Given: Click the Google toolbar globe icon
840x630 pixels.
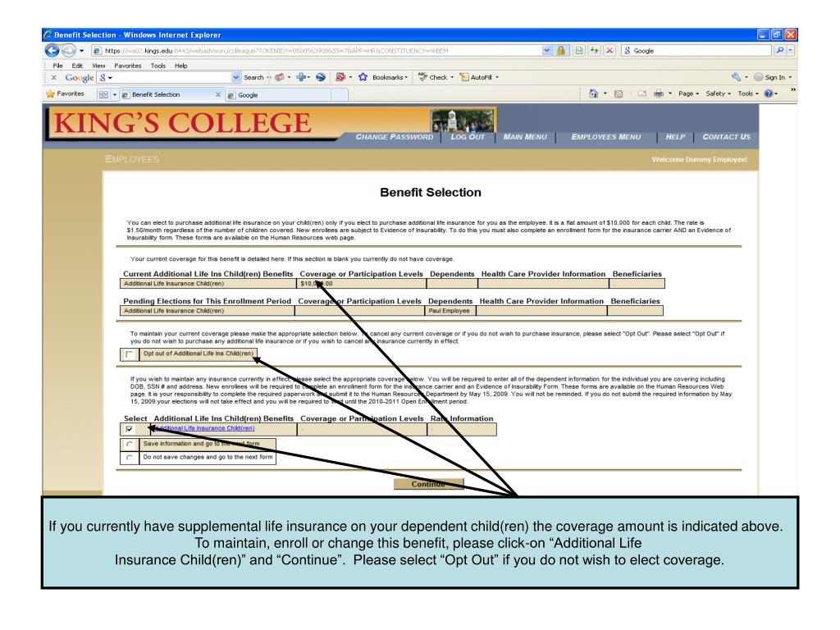Looking at the screenshot, I should pos(321,77).
